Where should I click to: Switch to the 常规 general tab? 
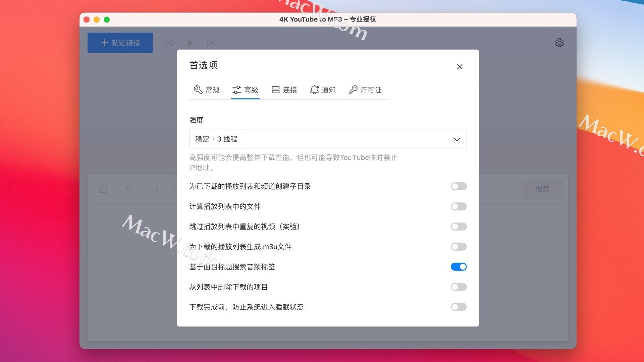[x=207, y=89]
